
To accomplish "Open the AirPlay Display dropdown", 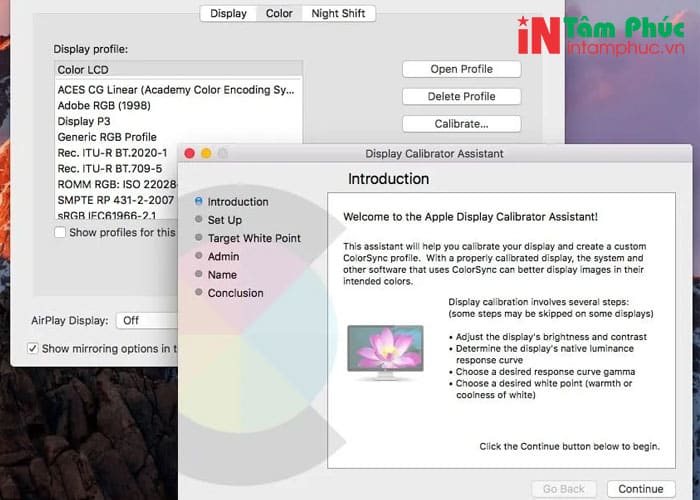I will [147, 321].
